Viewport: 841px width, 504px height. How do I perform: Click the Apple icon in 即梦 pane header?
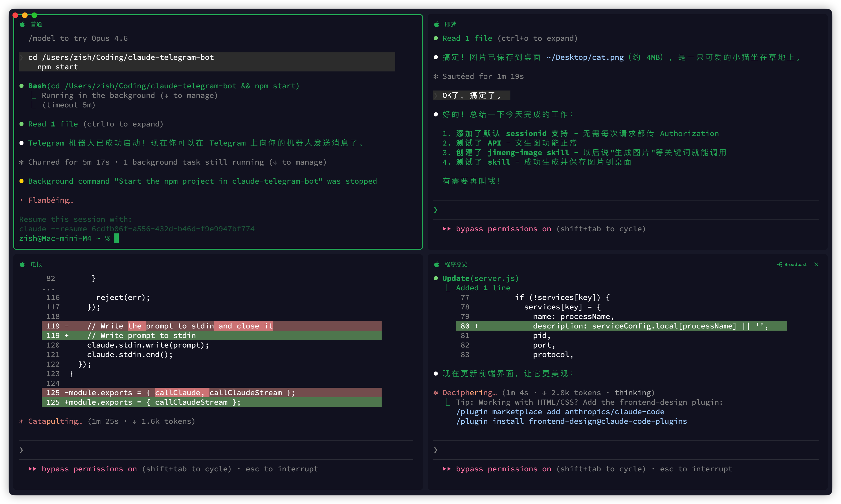click(437, 25)
